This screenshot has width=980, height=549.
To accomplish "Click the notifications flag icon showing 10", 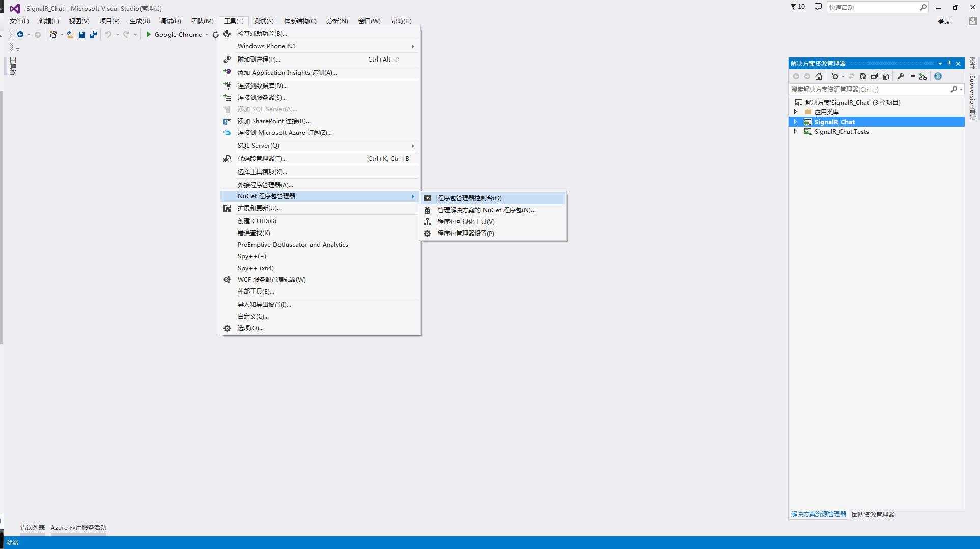I will (x=797, y=7).
